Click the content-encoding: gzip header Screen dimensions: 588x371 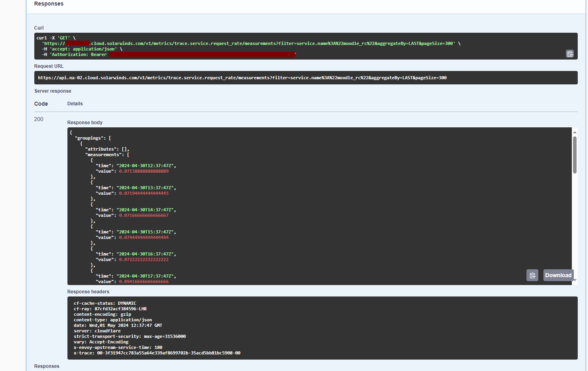(102, 314)
